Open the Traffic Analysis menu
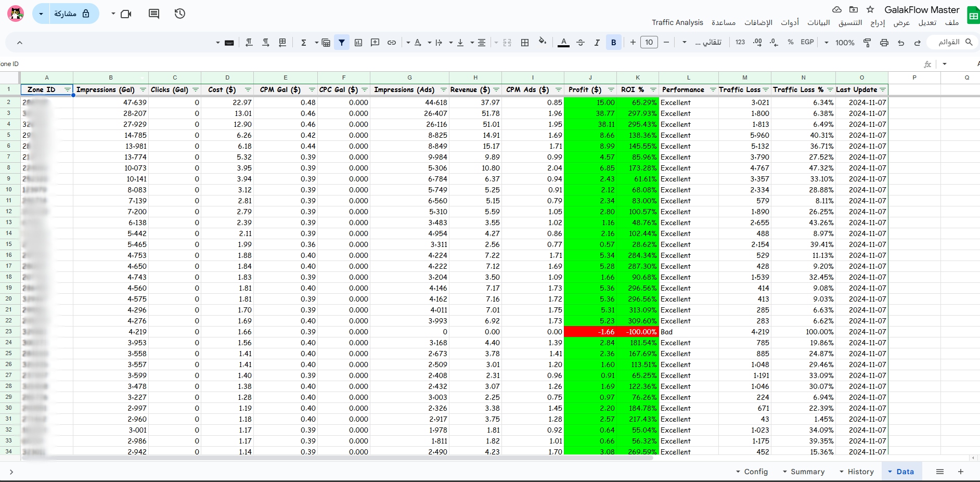The width and height of the screenshot is (980, 482). (x=677, y=22)
